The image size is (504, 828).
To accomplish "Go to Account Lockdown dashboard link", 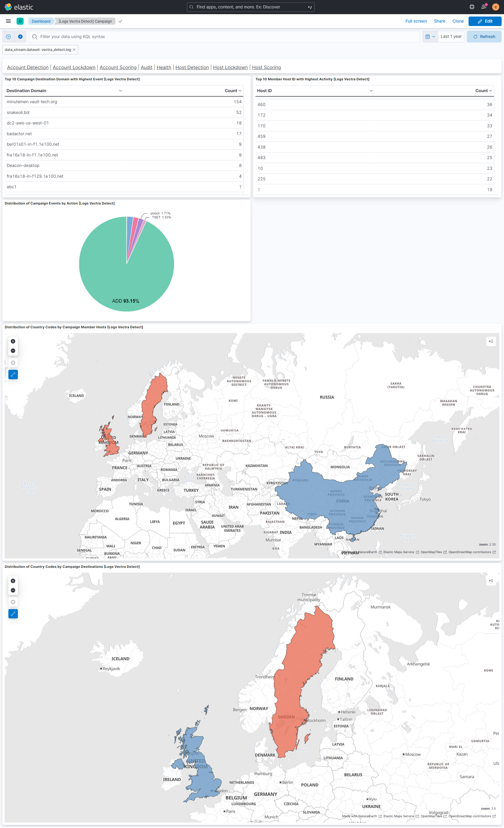I will point(74,67).
